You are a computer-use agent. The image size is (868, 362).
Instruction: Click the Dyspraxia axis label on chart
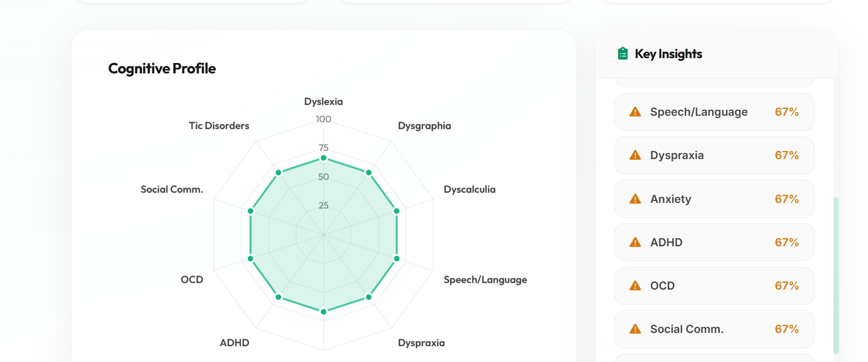coord(421,343)
